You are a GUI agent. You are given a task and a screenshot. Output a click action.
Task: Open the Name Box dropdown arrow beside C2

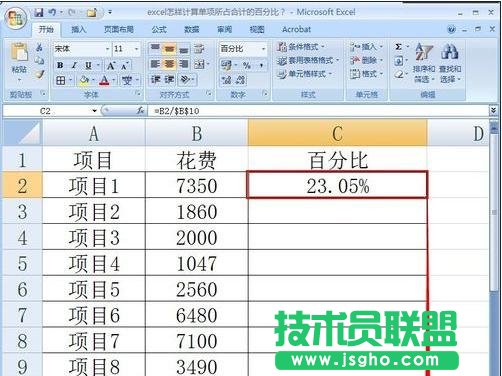pyautogui.click(x=95, y=111)
